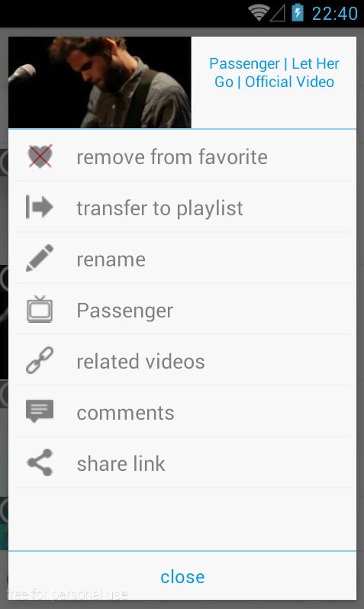Image resolution: width=364 pixels, height=609 pixels.
Task: Show comments for this video
Action: (182, 411)
